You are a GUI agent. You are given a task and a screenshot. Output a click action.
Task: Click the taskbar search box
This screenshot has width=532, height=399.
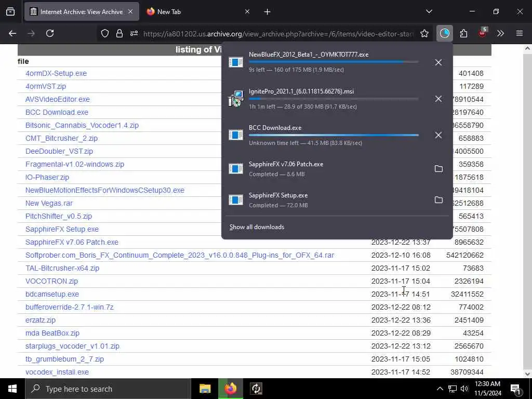click(x=108, y=389)
